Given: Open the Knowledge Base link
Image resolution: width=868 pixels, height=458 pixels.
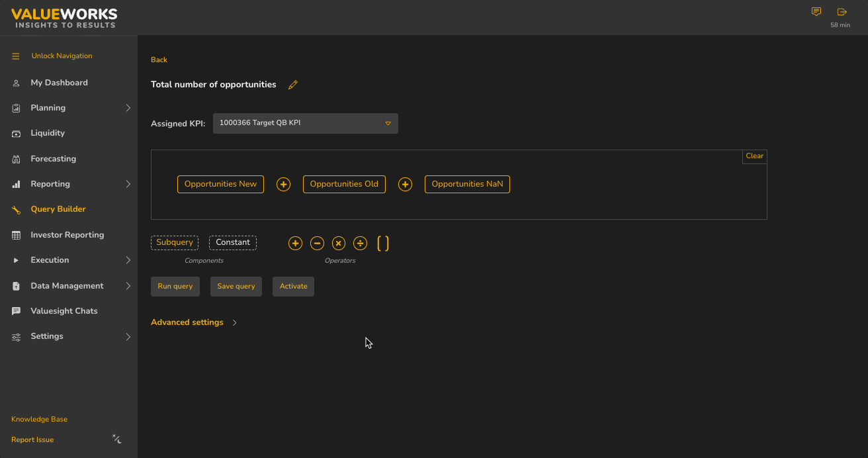Looking at the screenshot, I should pyautogui.click(x=39, y=419).
